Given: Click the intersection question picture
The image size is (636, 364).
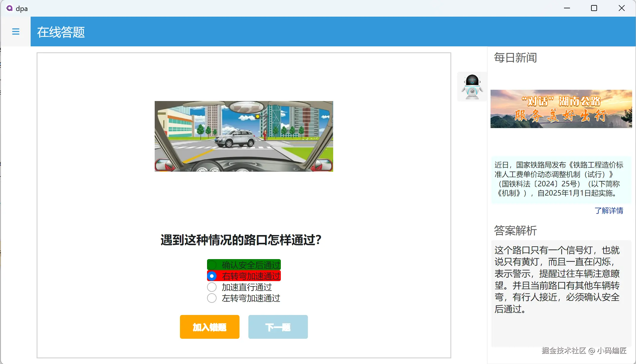Looking at the screenshot, I should point(244,136).
